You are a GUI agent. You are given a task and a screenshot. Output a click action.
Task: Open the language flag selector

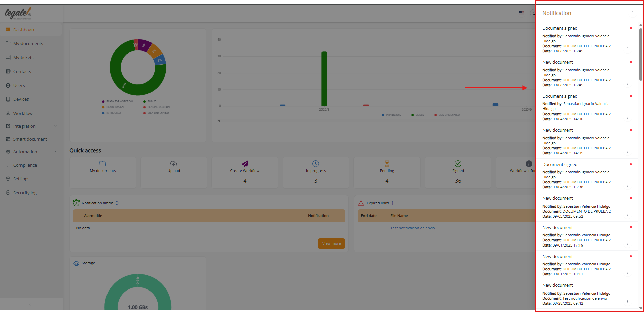coord(521,13)
